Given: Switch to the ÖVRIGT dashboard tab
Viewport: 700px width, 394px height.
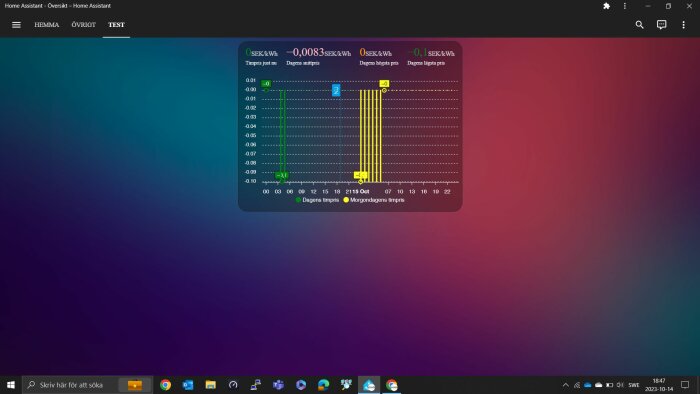Looking at the screenshot, I should point(83,25).
